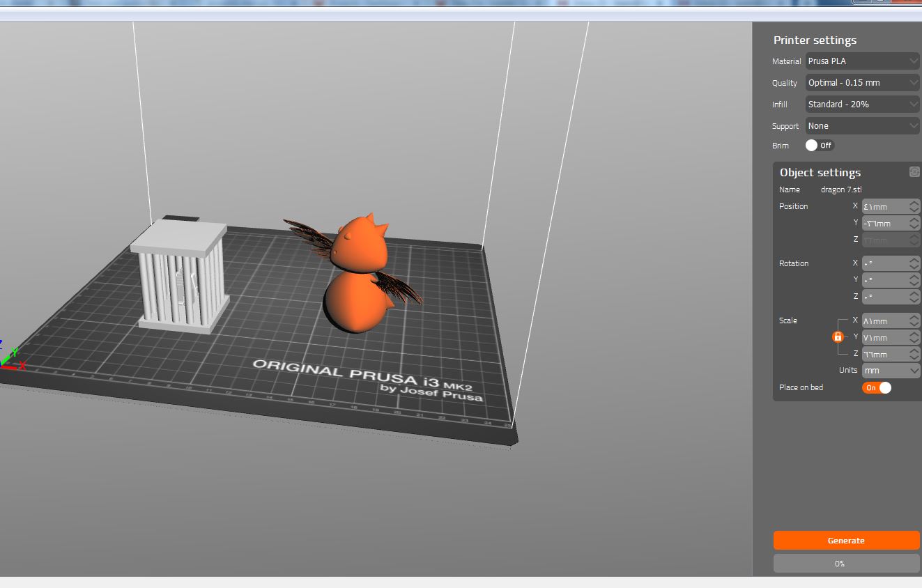The height and width of the screenshot is (588, 922).
Task: Select the white cage model on the bed
Action: [x=181, y=275]
